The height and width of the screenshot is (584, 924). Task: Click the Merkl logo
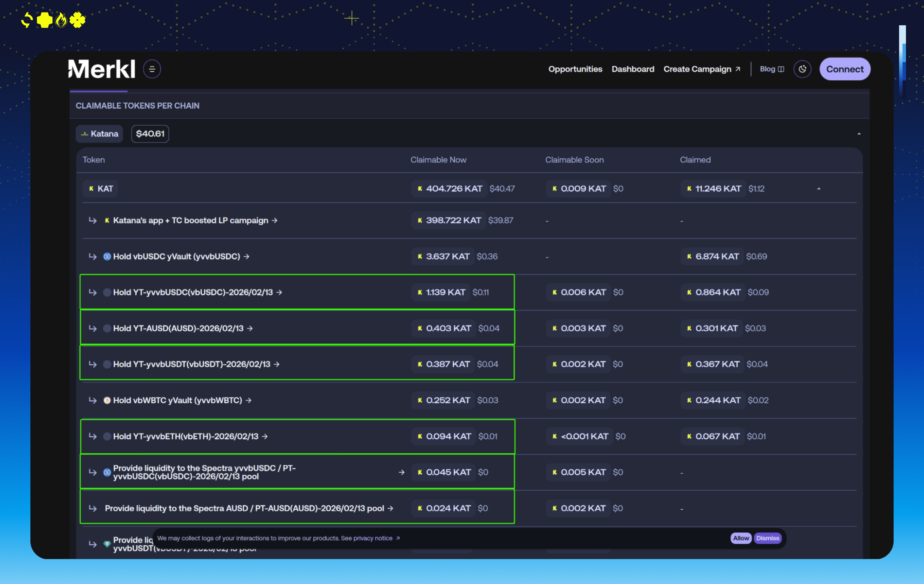click(x=102, y=69)
